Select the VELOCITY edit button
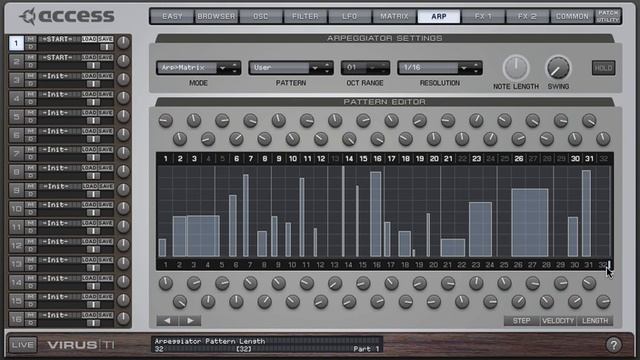The height and width of the screenshot is (360, 640). 558,321
